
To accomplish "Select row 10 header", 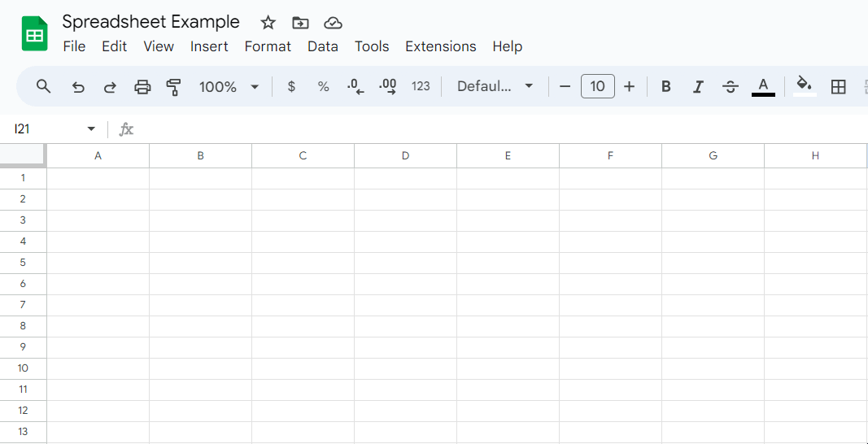I will tap(23, 368).
